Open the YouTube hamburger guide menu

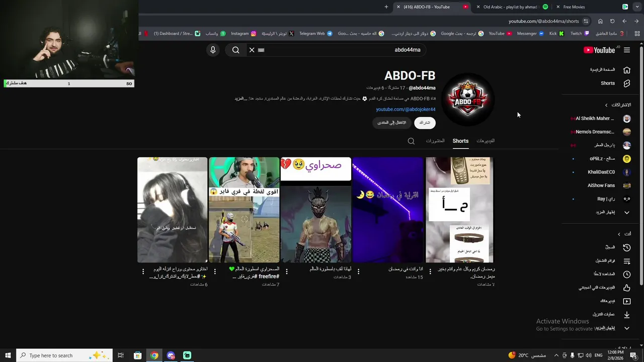tap(627, 50)
